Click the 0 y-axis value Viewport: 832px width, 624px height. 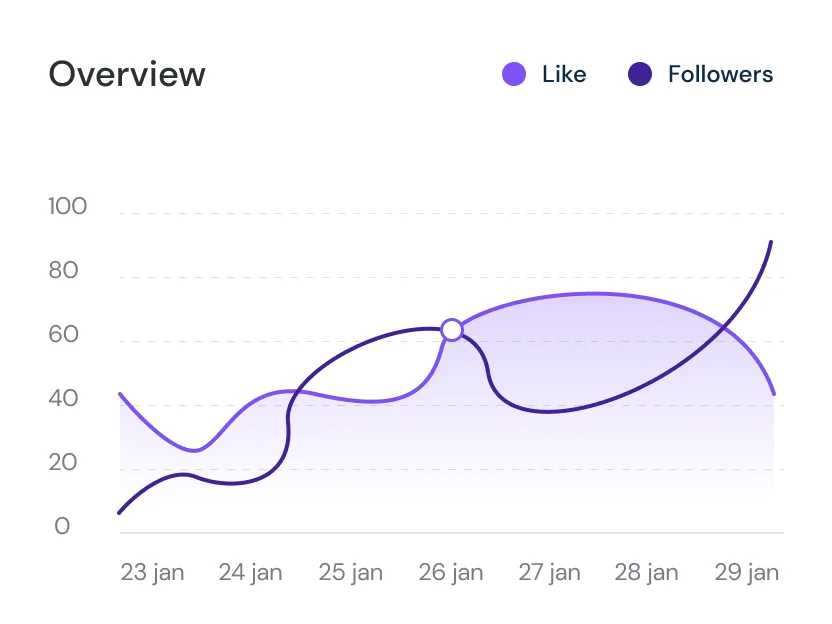click(x=63, y=527)
